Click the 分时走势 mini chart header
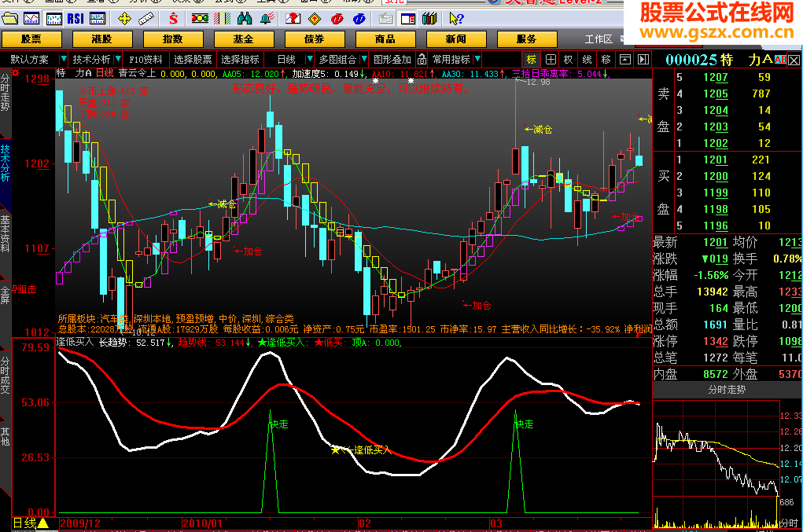Image resolution: width=803 pixels, height=532 pixels. [x=727, y=390]
